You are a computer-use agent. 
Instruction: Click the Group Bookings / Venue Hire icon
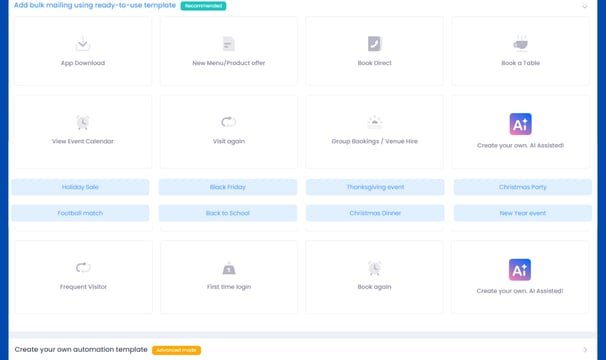pyautogui.click(x=374, y=122)
